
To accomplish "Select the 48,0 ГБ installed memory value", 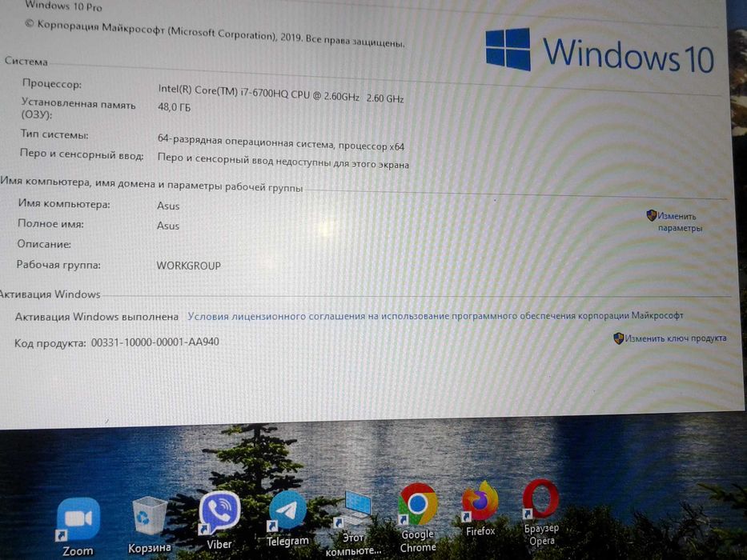I will pos(174,107).
